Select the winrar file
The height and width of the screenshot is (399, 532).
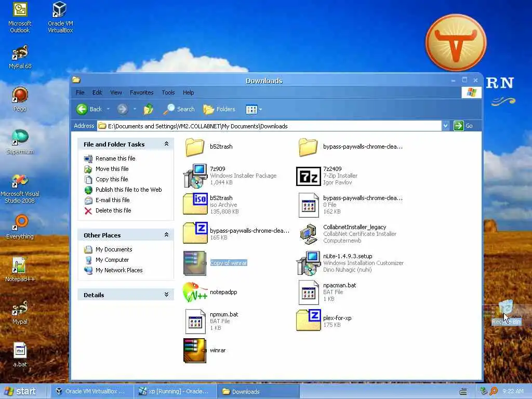205,350
